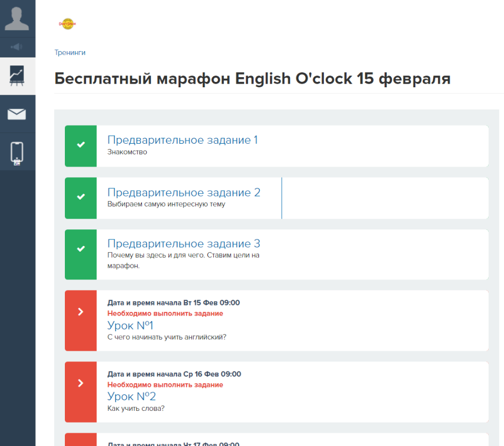
Task: Click 'Дата и время начала Чт 17 Фев 09:00'
Action: tap(173, 444)
